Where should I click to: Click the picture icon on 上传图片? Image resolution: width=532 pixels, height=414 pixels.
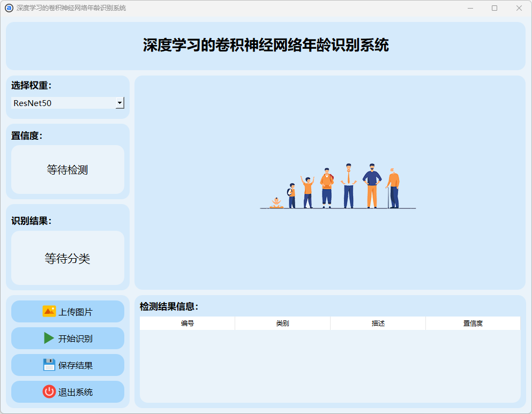49,311
